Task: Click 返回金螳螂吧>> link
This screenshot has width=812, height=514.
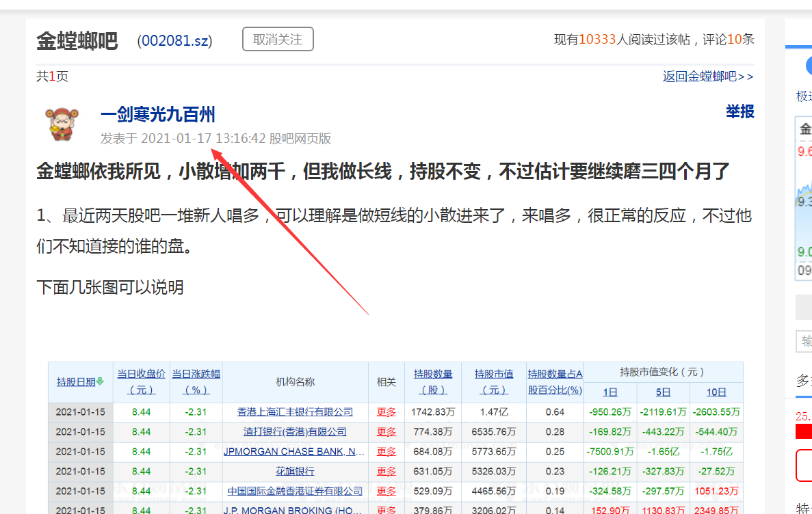Action: tap(708, 77)
